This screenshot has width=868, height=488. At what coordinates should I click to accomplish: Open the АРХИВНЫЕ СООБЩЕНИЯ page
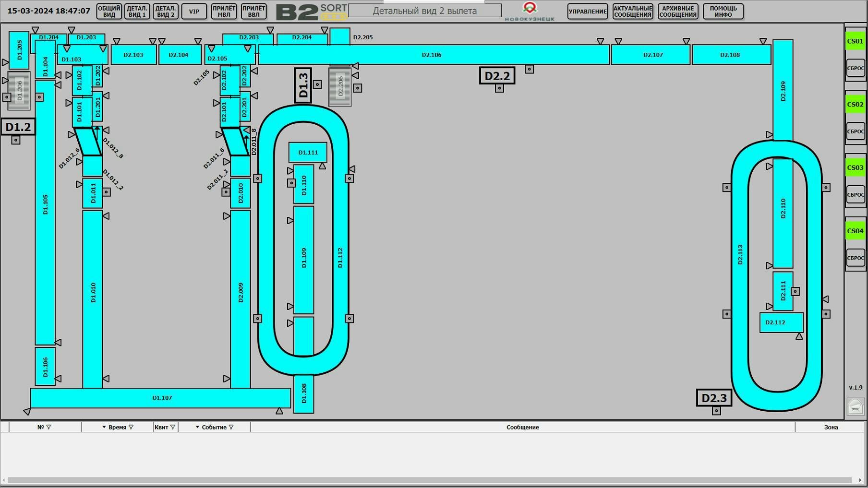pyautogui.click(x=678, y=12)
